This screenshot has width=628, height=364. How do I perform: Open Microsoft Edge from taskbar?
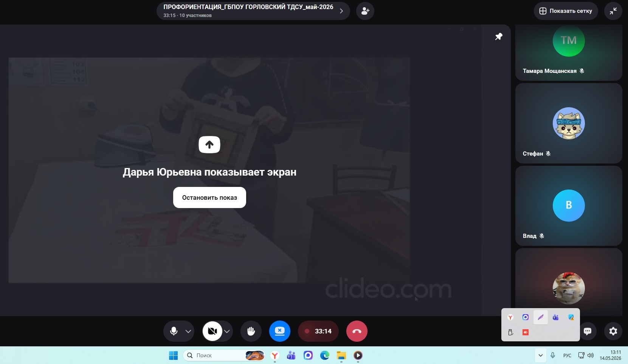click(325, 355)
